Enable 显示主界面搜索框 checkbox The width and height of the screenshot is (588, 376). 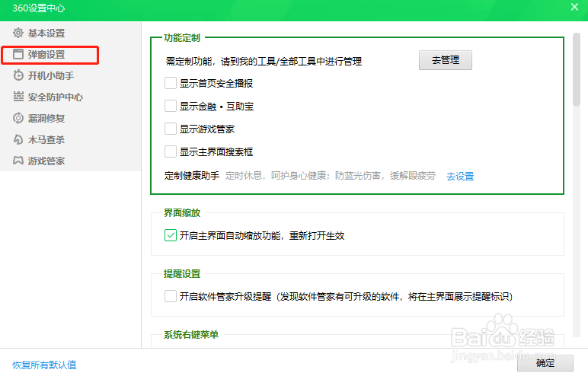[171, 151]
